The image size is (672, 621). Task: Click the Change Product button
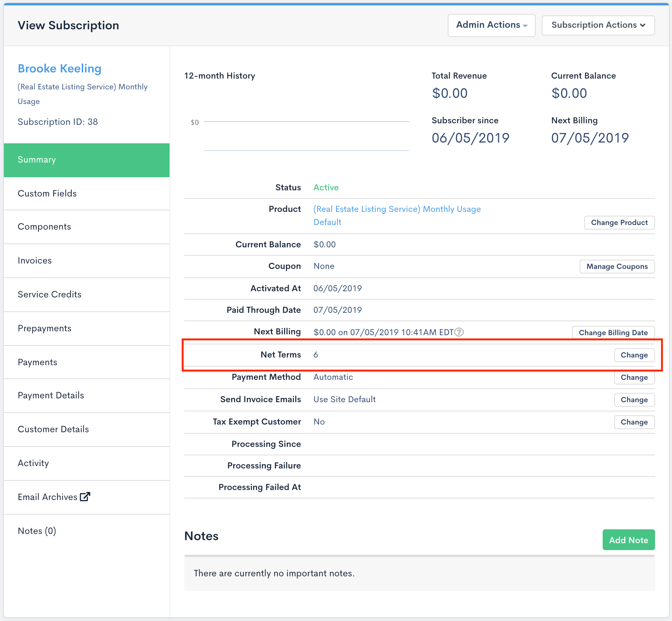[619, 223]
